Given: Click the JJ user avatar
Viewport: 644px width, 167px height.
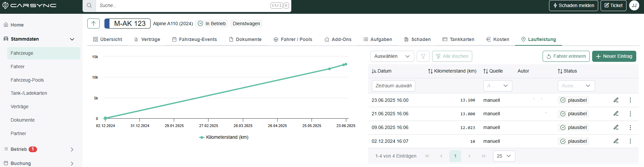Looking at the screenshot, I should (634, 5).
